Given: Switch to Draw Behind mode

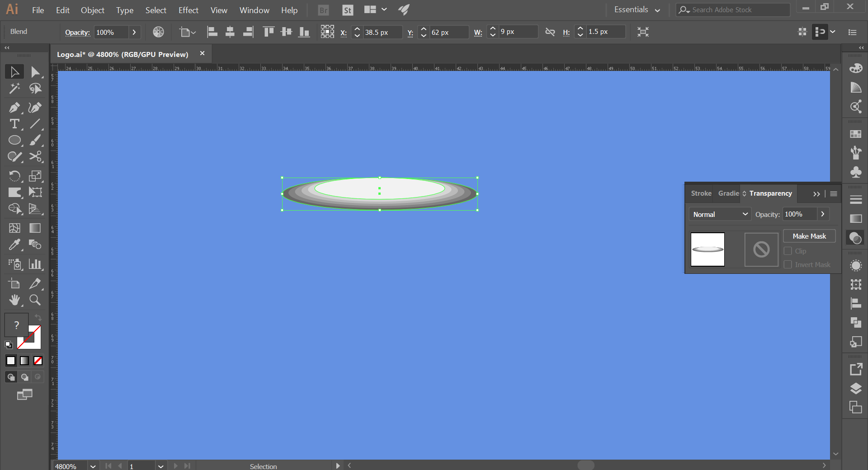Looking at the screenshot, I should point(24,377).
